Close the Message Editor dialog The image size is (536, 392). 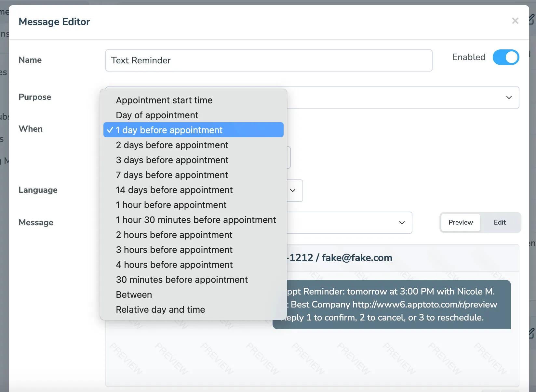pos(515,21)
